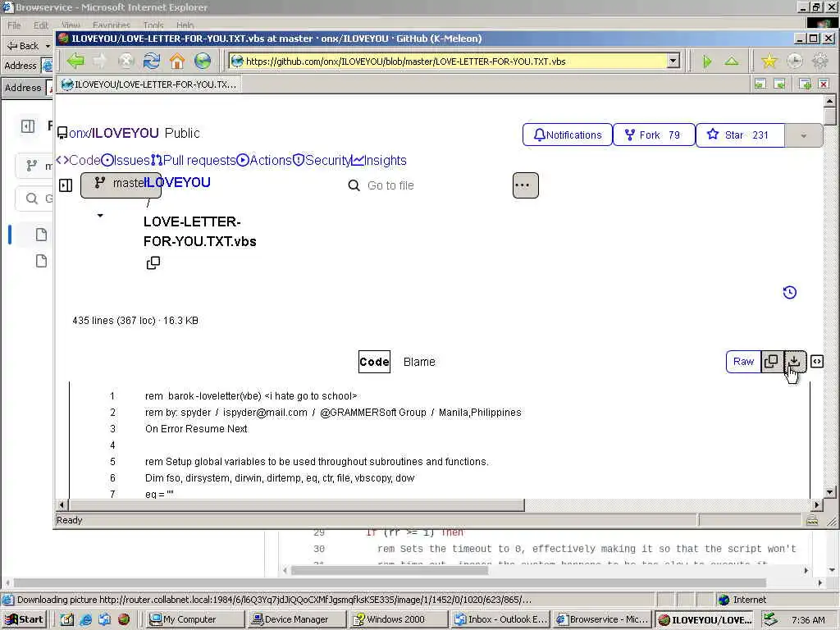
Task: Open Raw view of the file
Action: click(x=743, y=362)
